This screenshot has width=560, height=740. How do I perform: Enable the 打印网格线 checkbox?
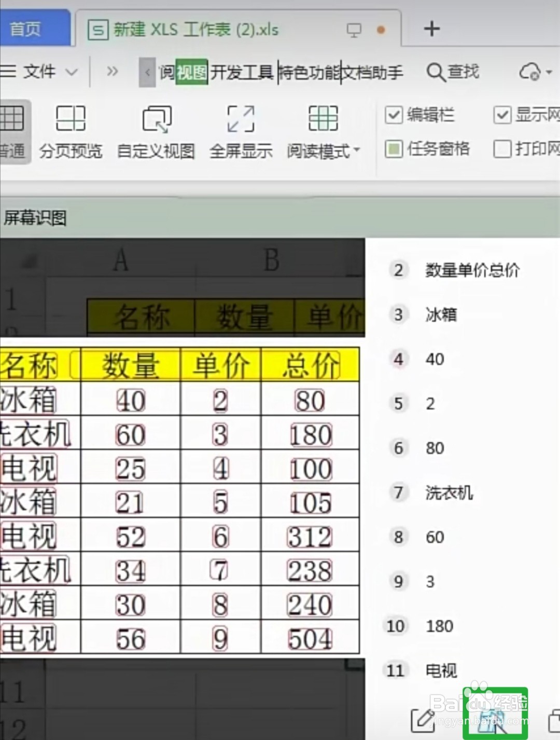click(502, 150)
